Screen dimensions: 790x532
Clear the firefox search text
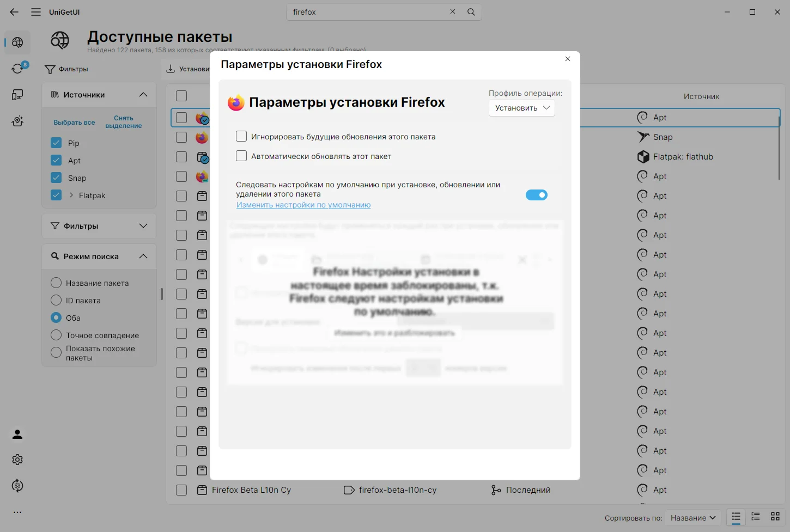point(453,11)
